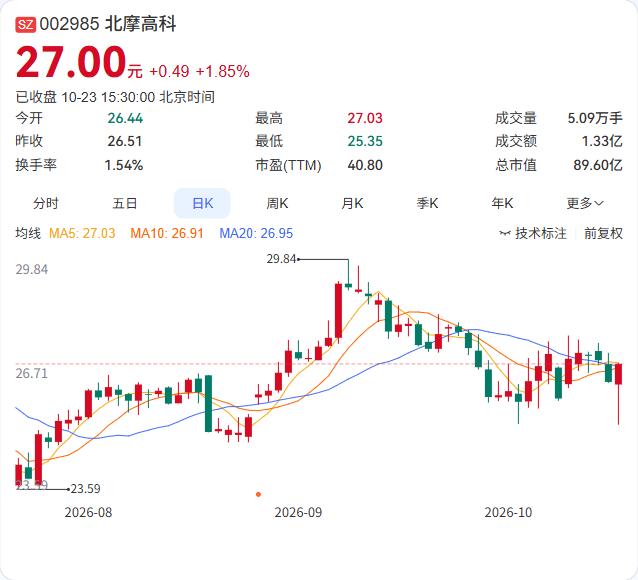Click the red SZ exchange badge
Viewport: 638px width, 580px height.
[26, 24]
